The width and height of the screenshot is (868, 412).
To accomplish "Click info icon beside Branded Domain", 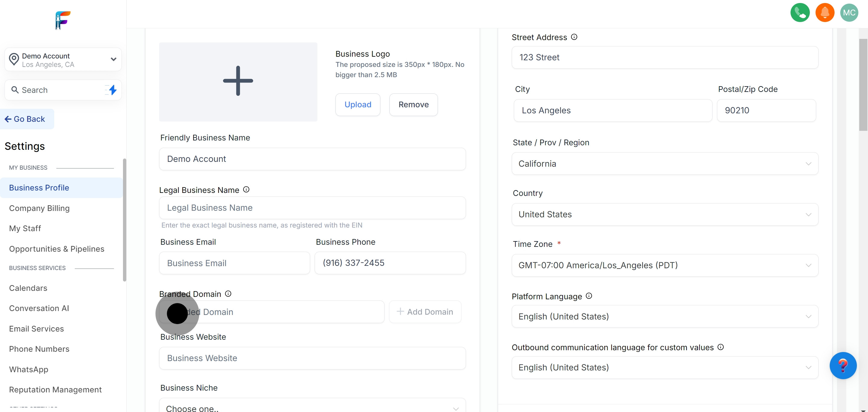I will coord(228,294).
